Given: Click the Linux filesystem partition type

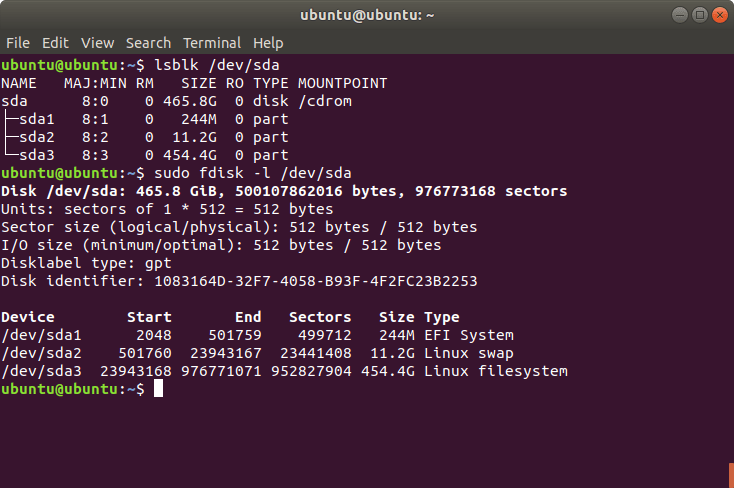Looking at the screenshot, I should [496, 371].
